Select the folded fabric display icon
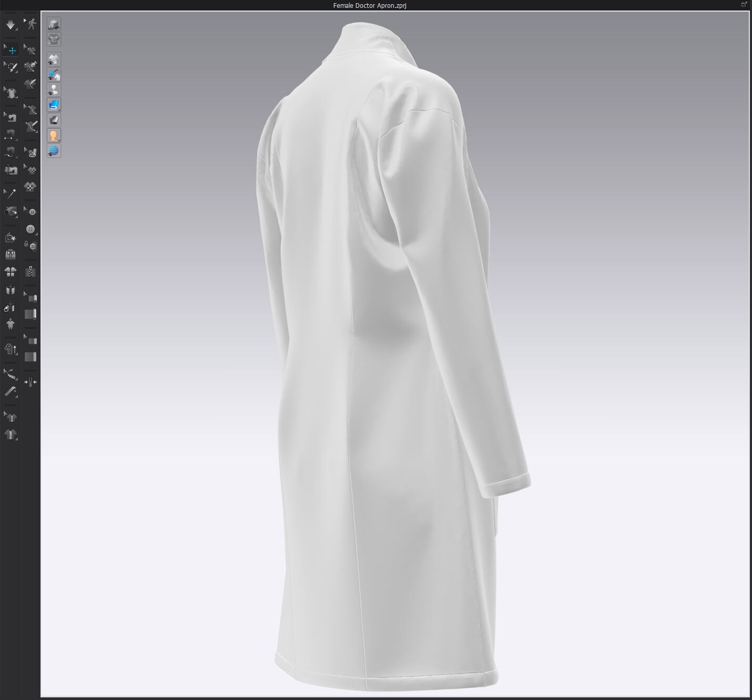The height and width of the screenshot is (700, 752). pos(53,120)
